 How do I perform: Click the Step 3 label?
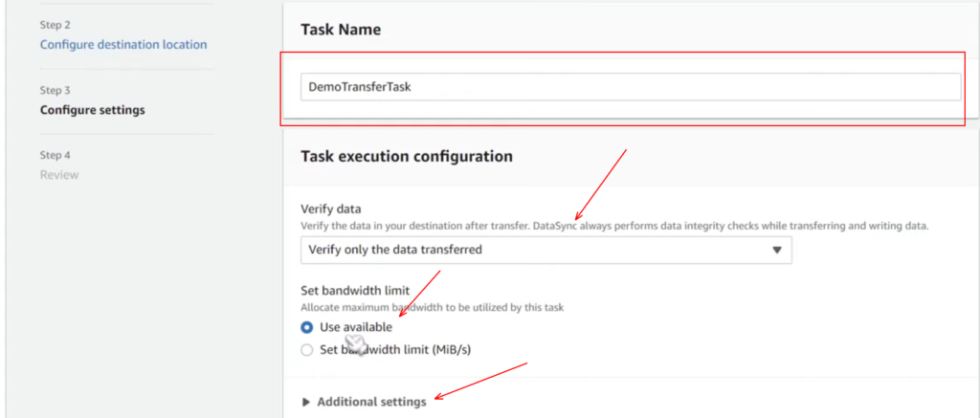tap(55, 90)
